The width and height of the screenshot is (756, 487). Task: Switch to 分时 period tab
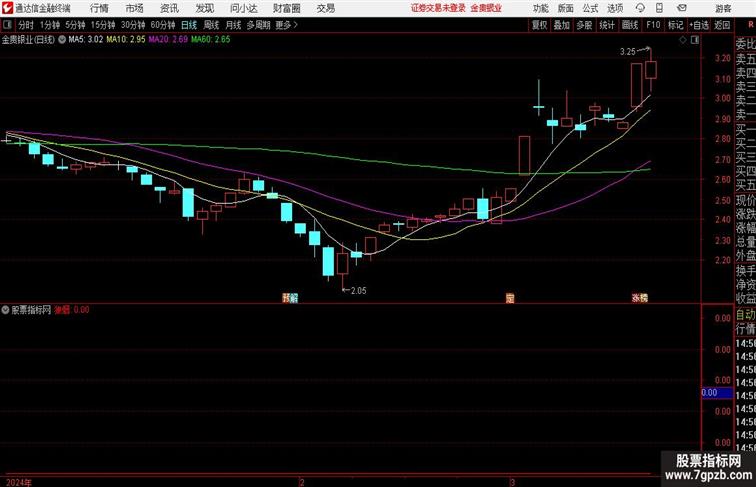(x=26, y=25)
